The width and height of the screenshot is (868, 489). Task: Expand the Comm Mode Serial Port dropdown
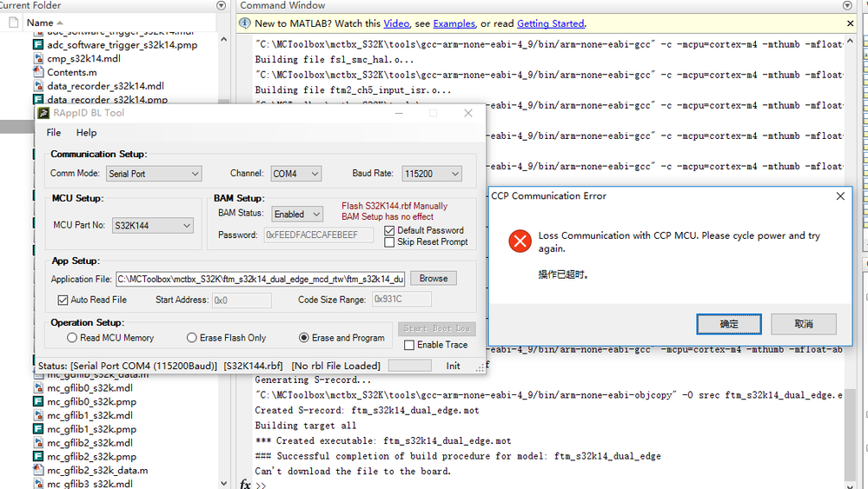154,174
